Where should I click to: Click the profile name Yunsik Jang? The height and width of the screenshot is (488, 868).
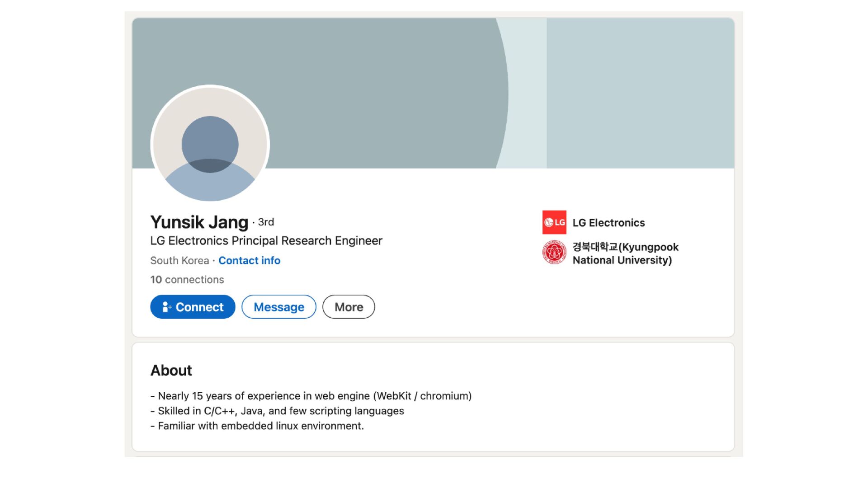coord(199,222)
